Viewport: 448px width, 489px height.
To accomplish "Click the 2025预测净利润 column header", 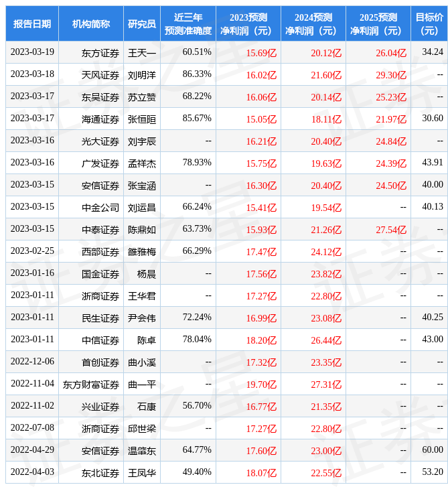I will tap(378, 24).
